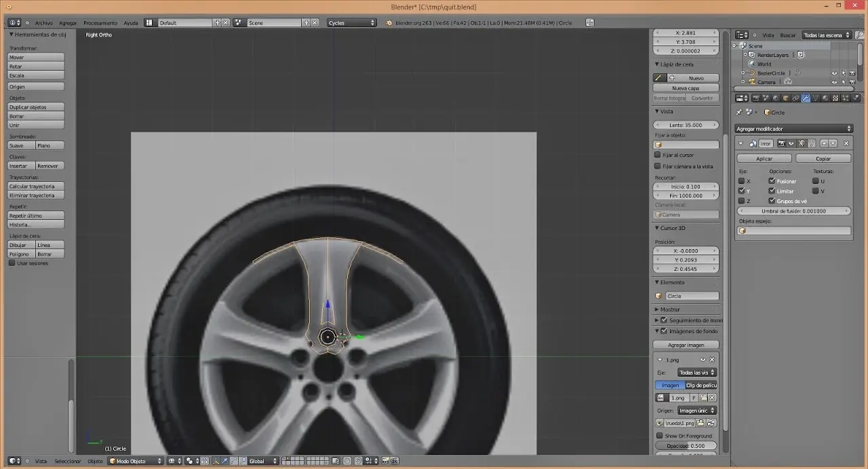This screenshot has width=868, height=469.
Task: Uncheck Limitar option
Action: pyautogui.click(x=772, y=191)
